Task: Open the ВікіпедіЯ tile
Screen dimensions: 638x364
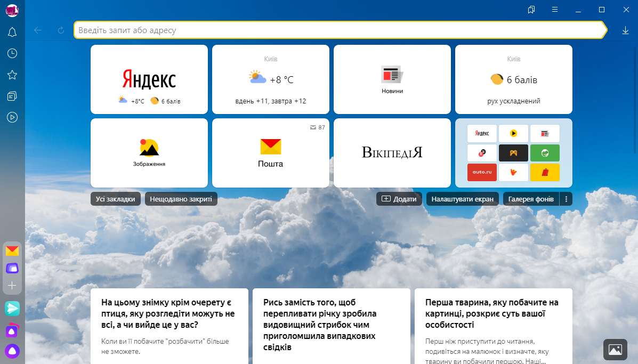Action: click(392, 153)
